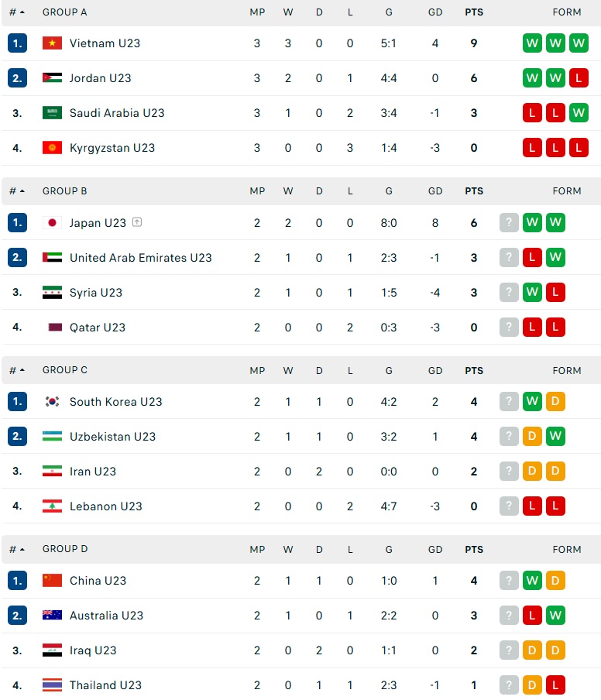Click the South Korea flag icon

(x=52, y=402)
